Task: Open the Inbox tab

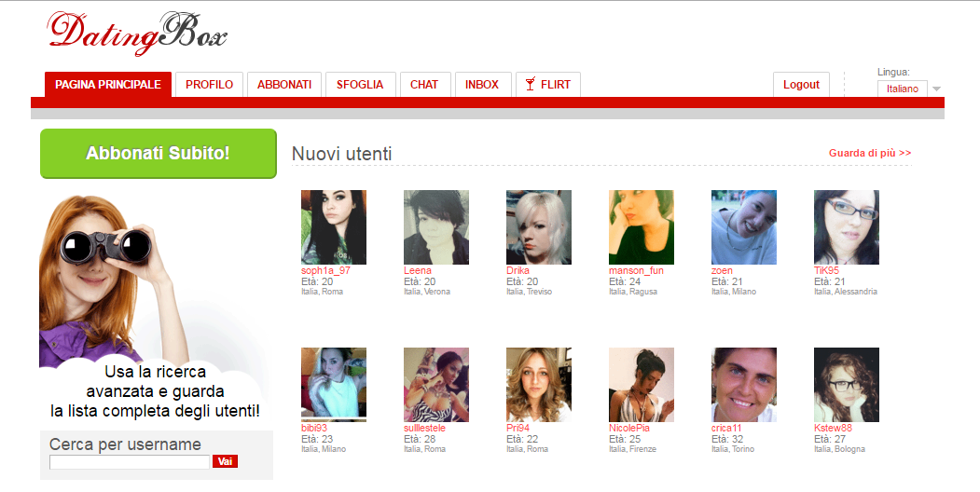Action: 482,85
